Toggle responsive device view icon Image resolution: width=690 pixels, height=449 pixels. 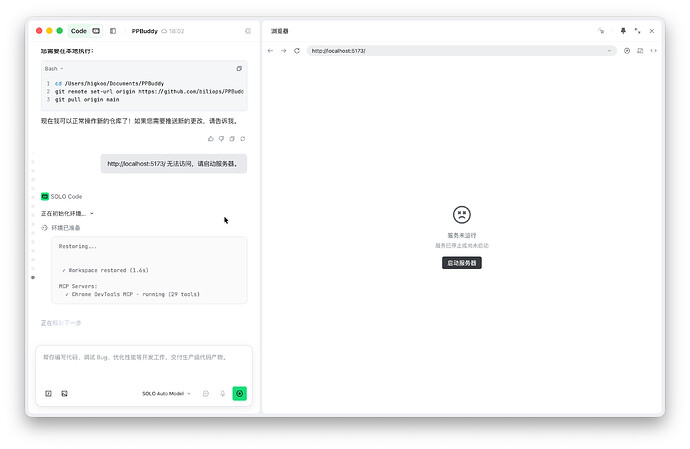[x=640, y=51]
